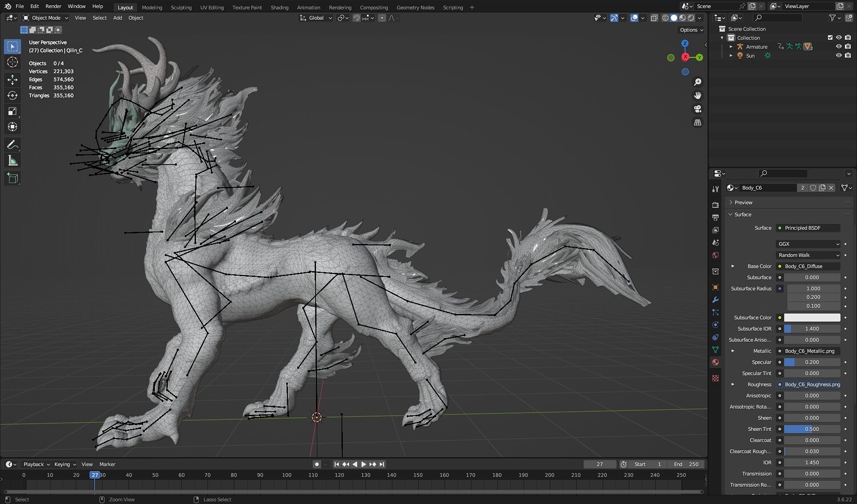Viewport: 857px width, 504px height.
Task: Select the Annotate pencil tool
Action: click(13, 145)
